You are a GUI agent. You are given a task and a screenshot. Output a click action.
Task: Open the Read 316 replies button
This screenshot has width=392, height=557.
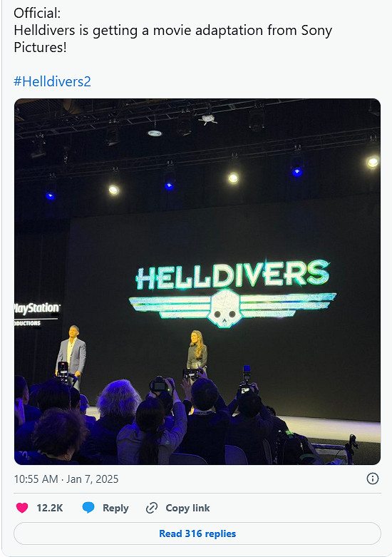point(197,533)
